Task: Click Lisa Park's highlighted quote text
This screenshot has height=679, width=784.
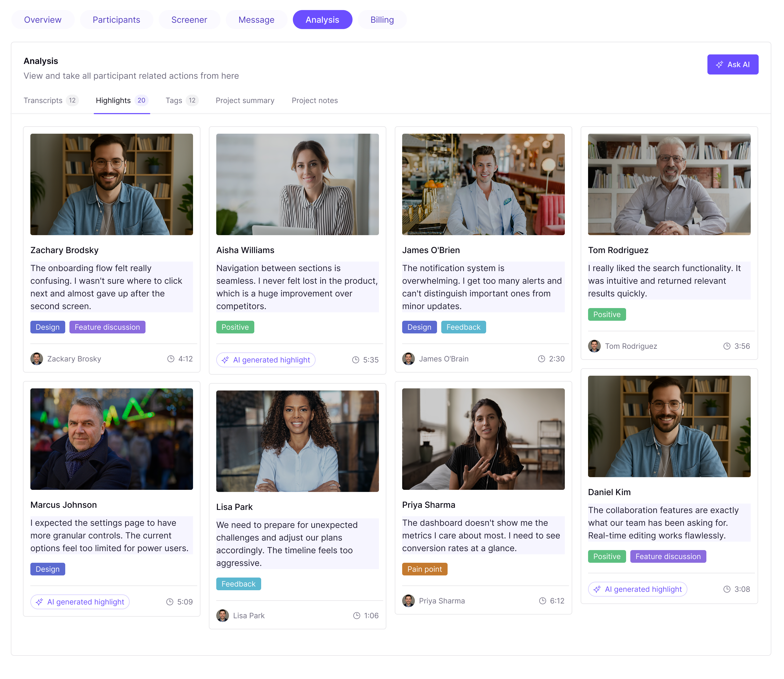Action: click(x=297, y=544)
